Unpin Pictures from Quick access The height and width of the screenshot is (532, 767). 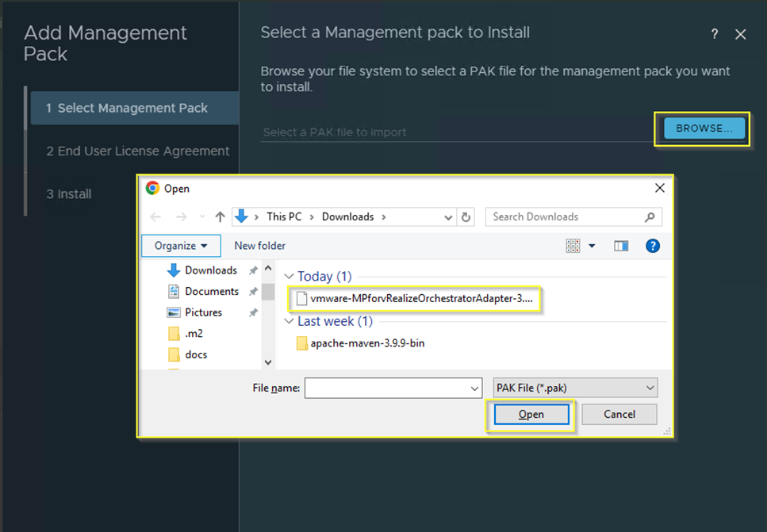point(255,312)
